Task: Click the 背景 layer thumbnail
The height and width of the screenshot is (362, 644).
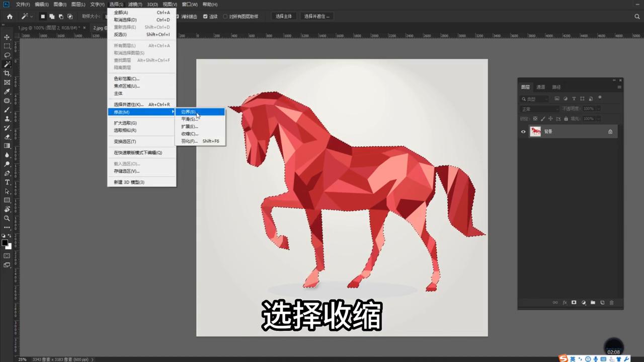Action: coord(535,132)
